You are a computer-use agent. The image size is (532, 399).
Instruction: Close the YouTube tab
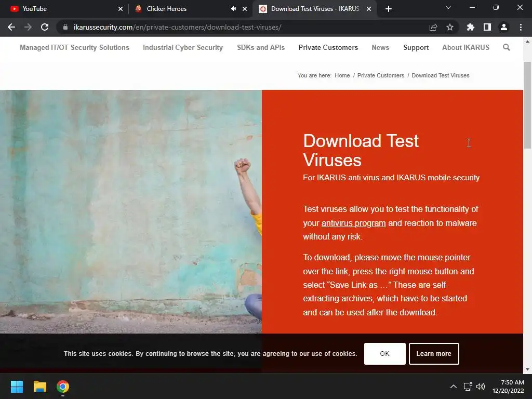point(121,9)
